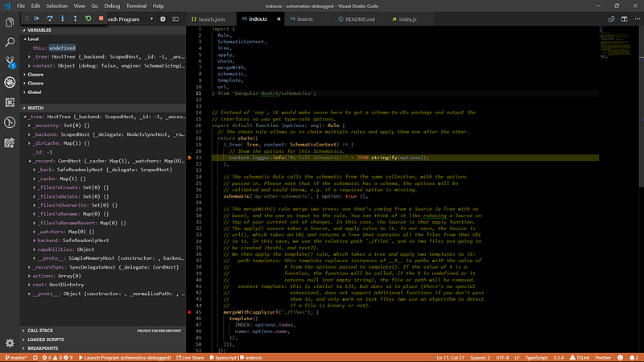Image resolution: width=644 pixels, height=362 pixels.
Task: Grab the debug toolbar drag handle
Action: point(27,19)
